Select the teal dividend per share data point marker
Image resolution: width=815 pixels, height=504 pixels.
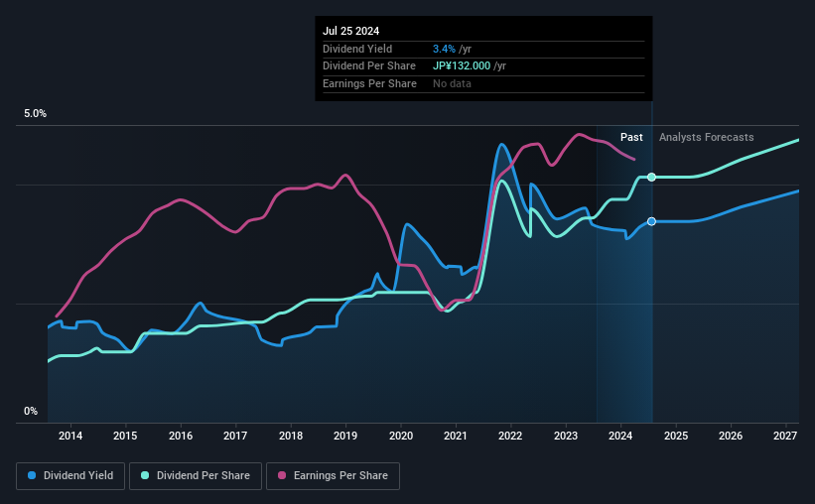[651, 178]
